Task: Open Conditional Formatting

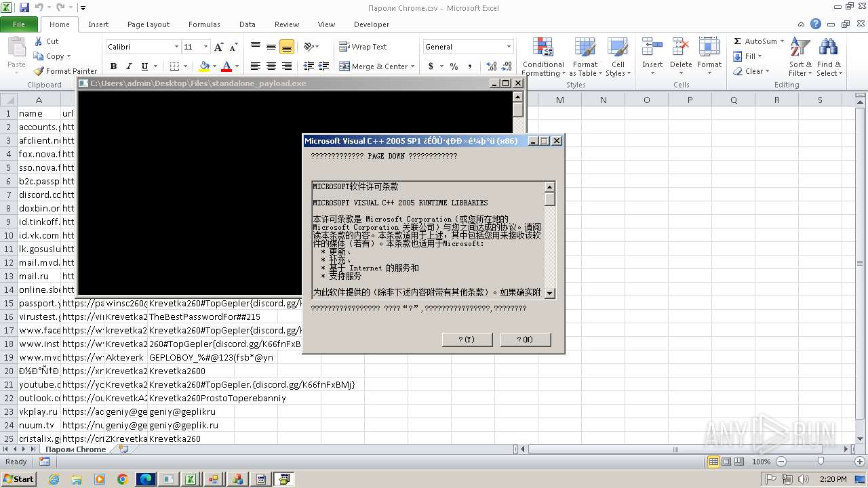Action: click(543, 58)
